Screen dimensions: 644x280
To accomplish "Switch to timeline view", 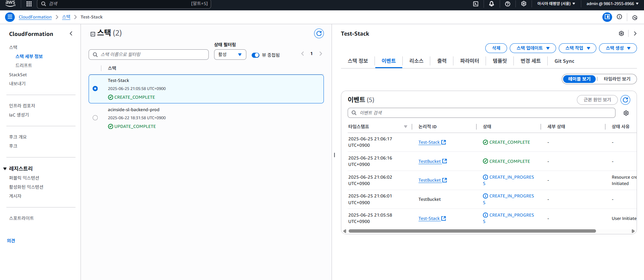I will [617, 79].
